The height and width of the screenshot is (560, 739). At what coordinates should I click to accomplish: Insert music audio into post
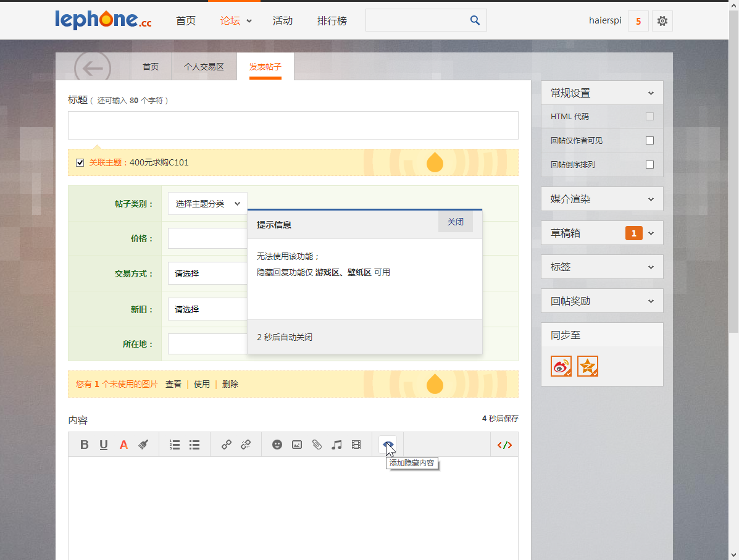(x=336, y=445)
